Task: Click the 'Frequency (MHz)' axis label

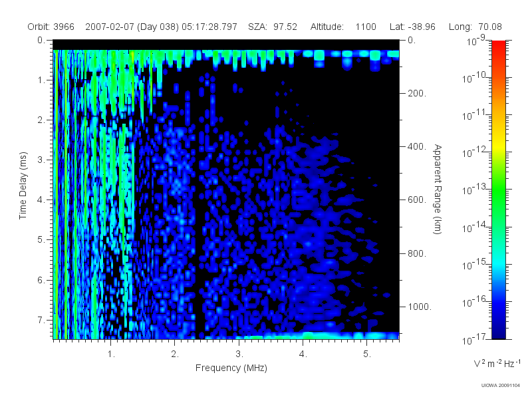Action: 231,368
